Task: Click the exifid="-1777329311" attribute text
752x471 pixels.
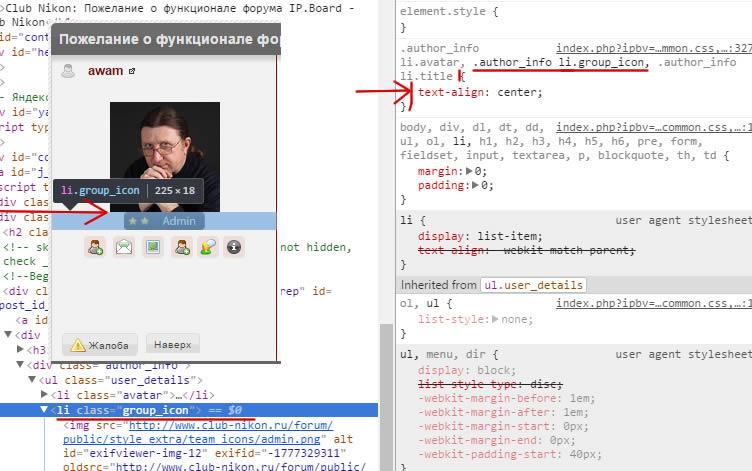Action: click(280, 453)
